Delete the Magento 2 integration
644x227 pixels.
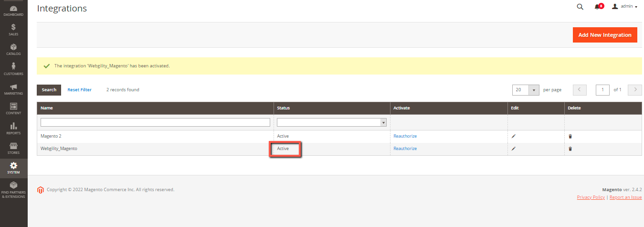click(570, 136)
